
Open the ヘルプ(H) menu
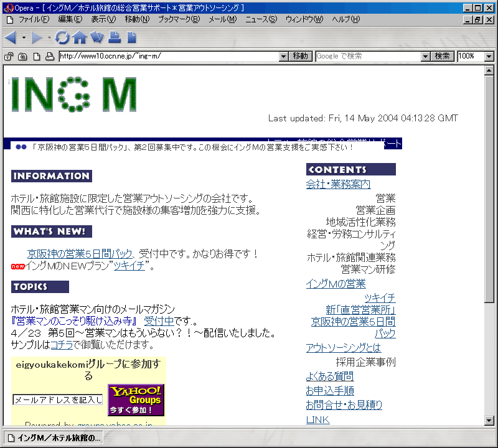point(346,20)
